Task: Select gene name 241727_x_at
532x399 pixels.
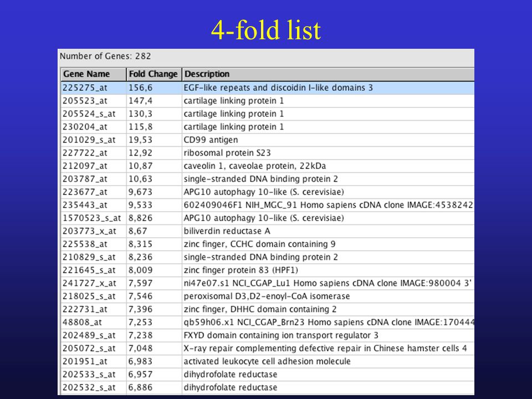Action: pyautogui.click(x=89, y=283)
